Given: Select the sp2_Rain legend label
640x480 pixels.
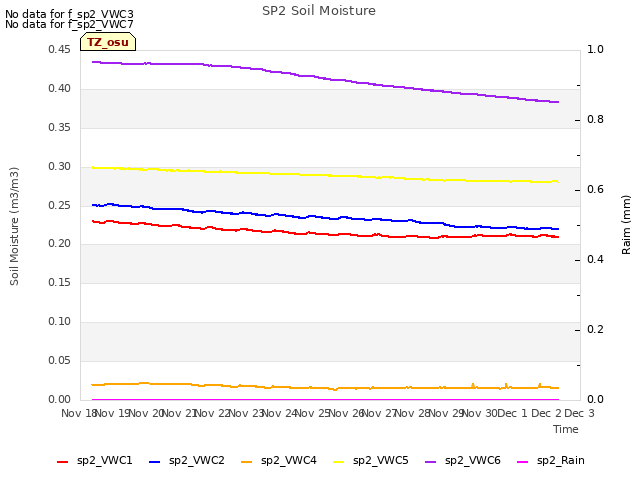Looking at the screenshot, I should [x=561, y=460].
